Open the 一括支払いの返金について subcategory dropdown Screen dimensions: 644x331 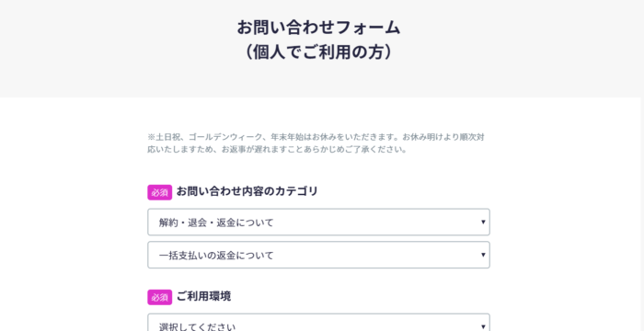pos(318,255)
